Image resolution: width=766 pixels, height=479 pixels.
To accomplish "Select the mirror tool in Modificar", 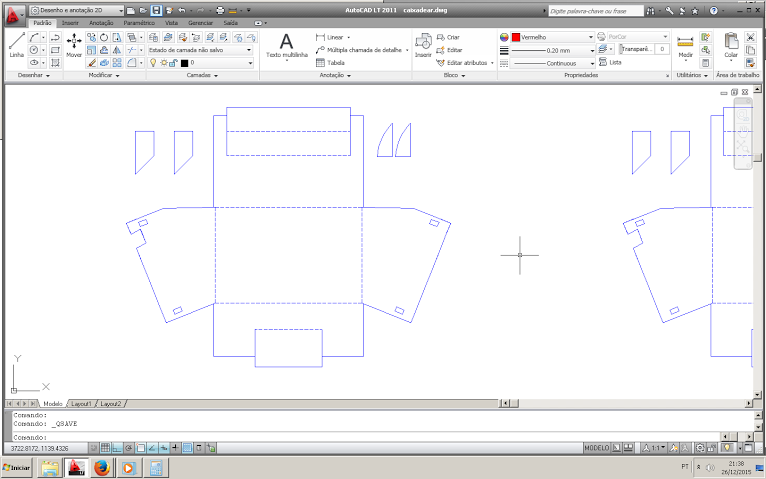I will 117,50.
